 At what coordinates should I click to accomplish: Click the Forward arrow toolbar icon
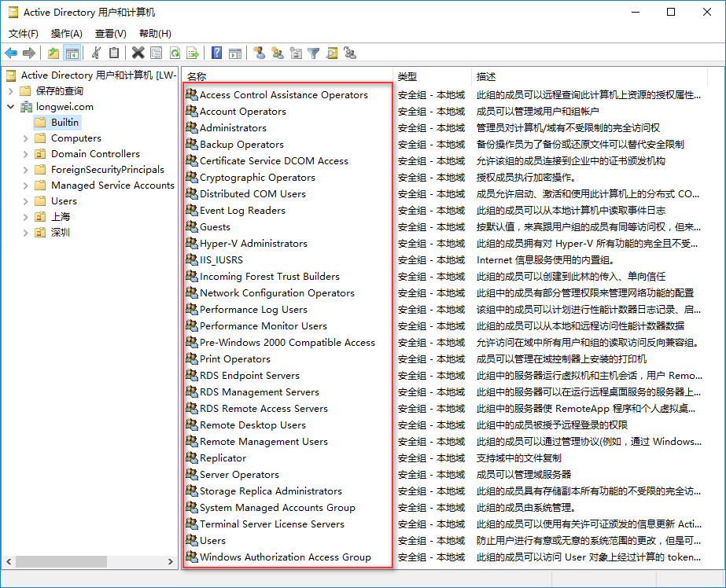[x=28, y=53]
